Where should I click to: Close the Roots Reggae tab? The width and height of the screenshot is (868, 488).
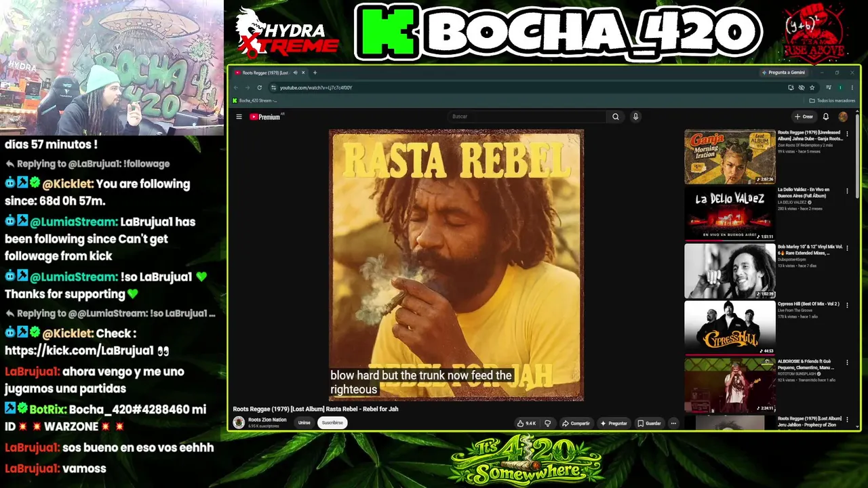tap(303, 73)
